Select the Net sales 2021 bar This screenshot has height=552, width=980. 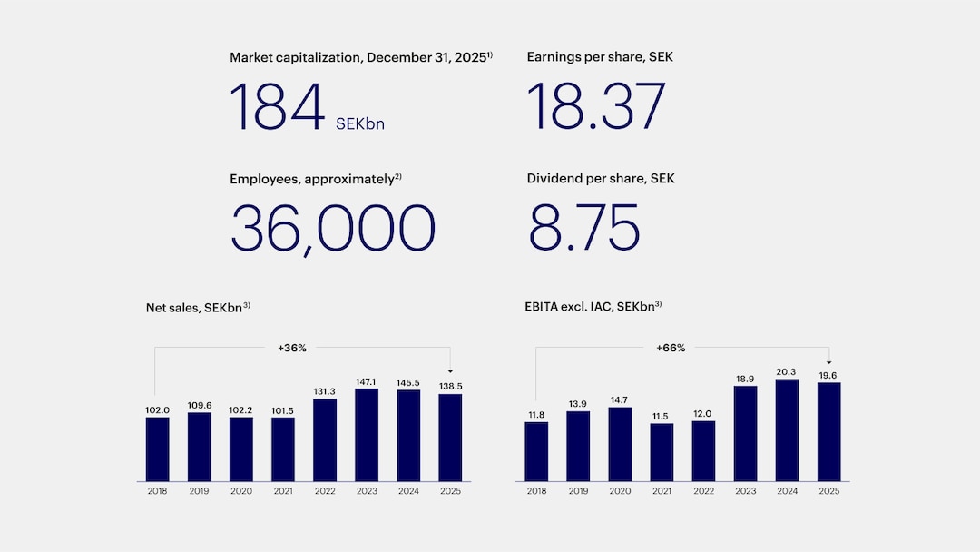(x=283, y=448)
